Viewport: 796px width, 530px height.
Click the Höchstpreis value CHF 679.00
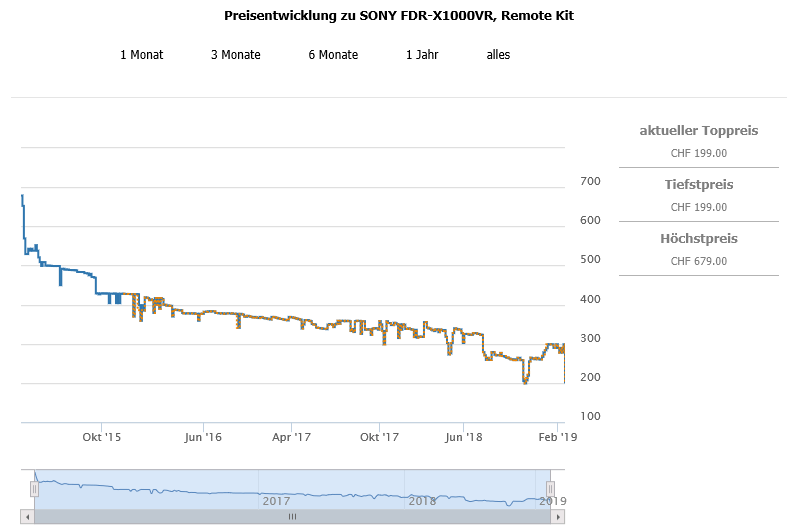click(x=698, y=261)
